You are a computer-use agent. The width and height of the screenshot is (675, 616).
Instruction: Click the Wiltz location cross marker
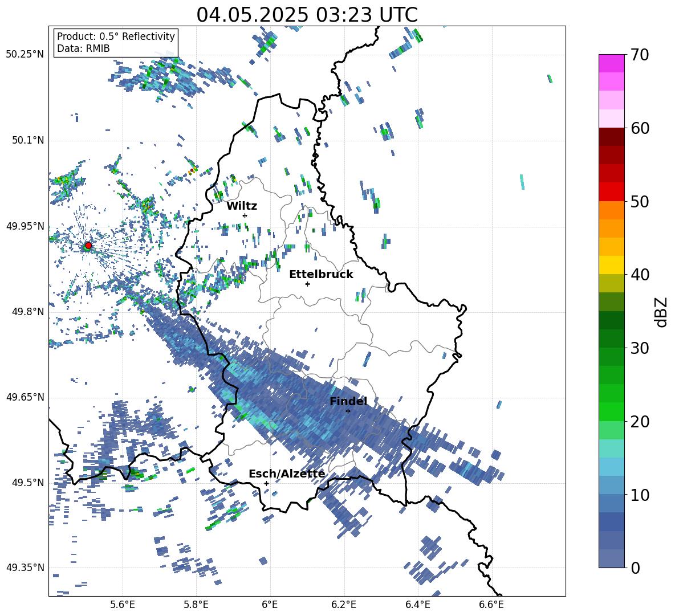(x=245, y=215)
